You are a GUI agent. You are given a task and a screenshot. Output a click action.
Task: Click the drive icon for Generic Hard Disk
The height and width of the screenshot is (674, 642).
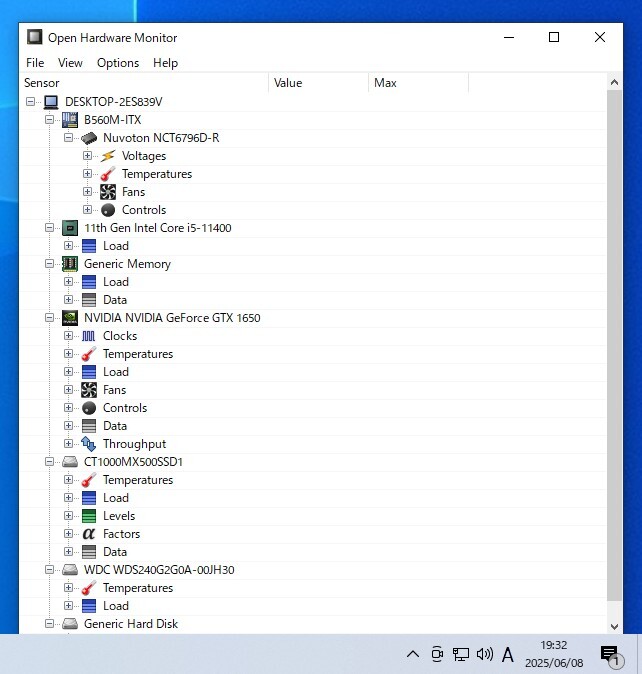[70, 624]
